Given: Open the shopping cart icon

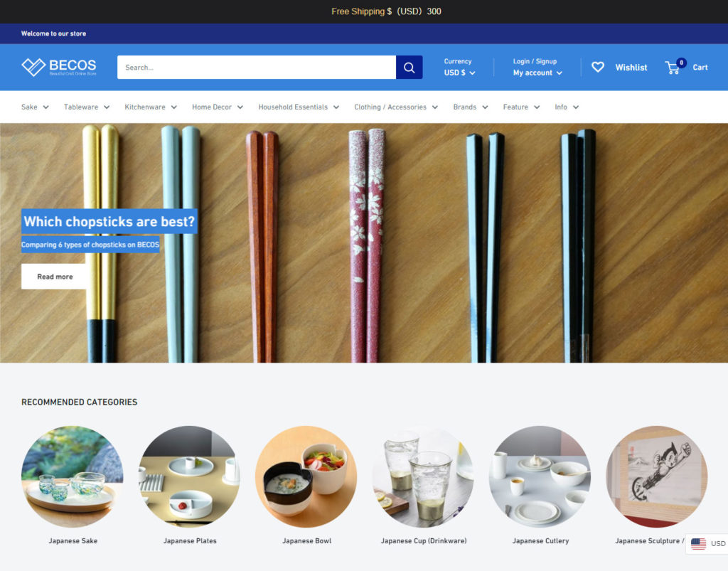Looking at the screenshot, I should click(673, 68).
